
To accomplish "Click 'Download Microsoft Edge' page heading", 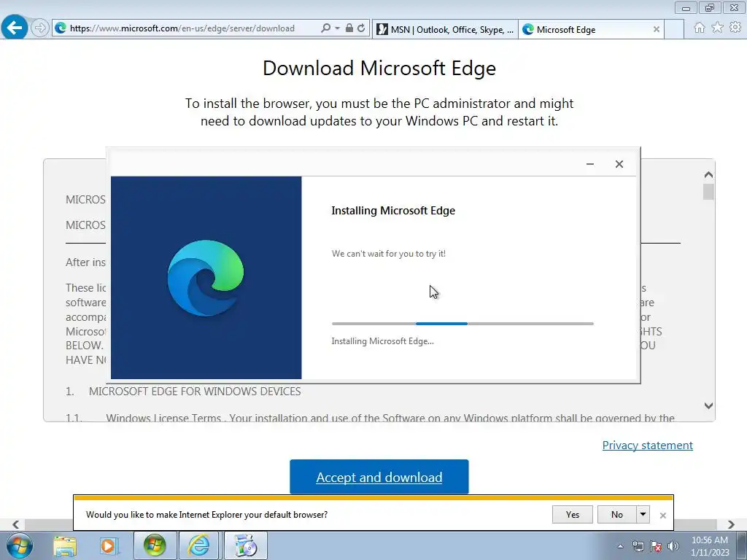I will (379, 68).
